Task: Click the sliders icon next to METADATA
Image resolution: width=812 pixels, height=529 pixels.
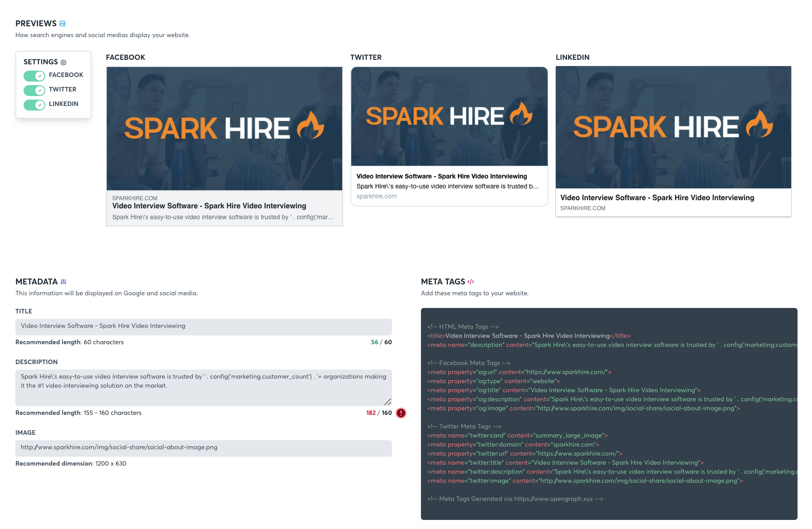Action: (63, 281)
